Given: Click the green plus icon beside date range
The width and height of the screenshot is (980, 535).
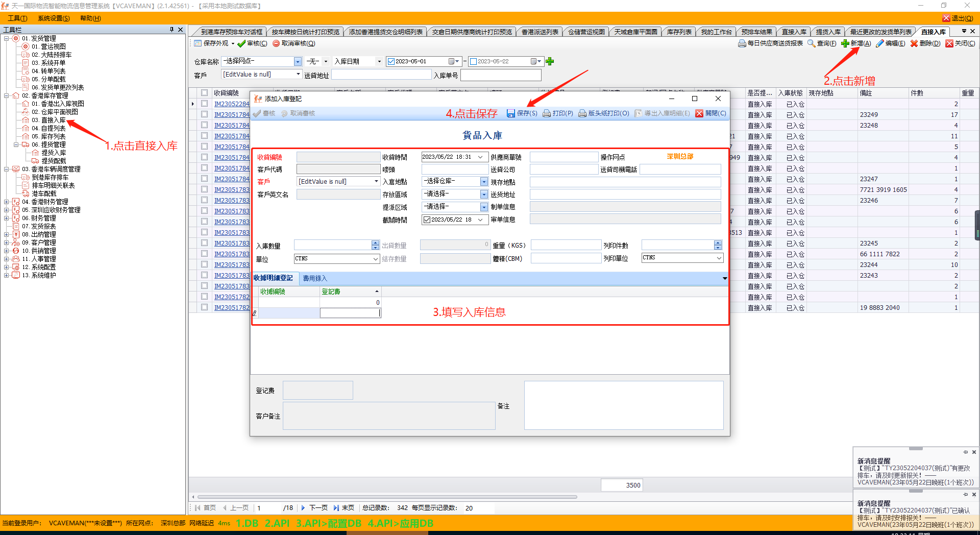Looking at the screenshot, I should 550,61.
